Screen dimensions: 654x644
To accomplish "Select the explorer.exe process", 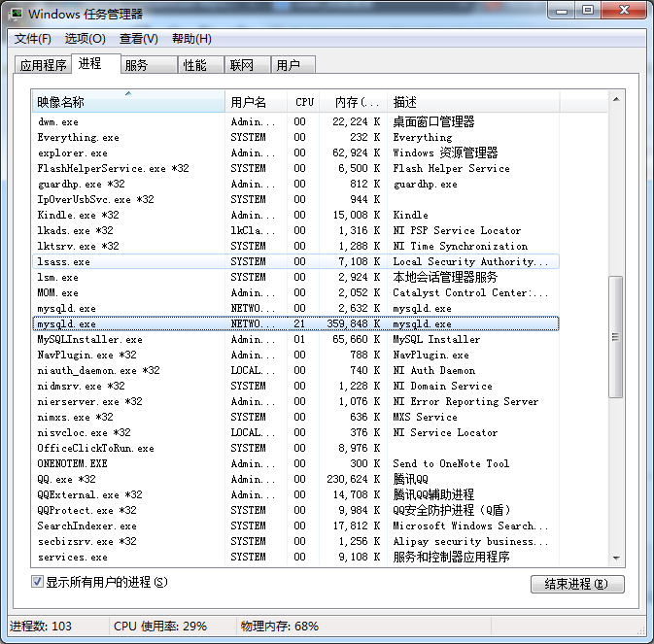I will [x=295, y=153].
